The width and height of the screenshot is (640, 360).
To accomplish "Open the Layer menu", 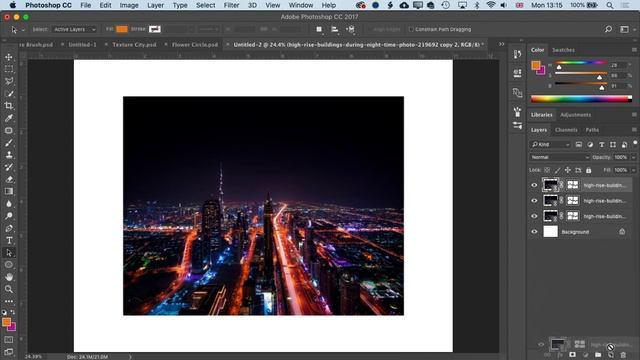I will [x=155, y=5].
